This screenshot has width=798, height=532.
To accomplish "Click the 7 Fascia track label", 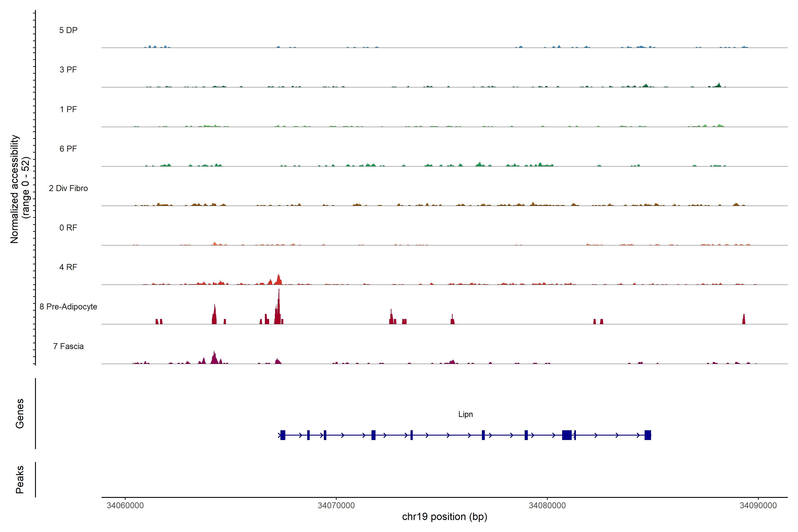I will [x=68, y=346].
